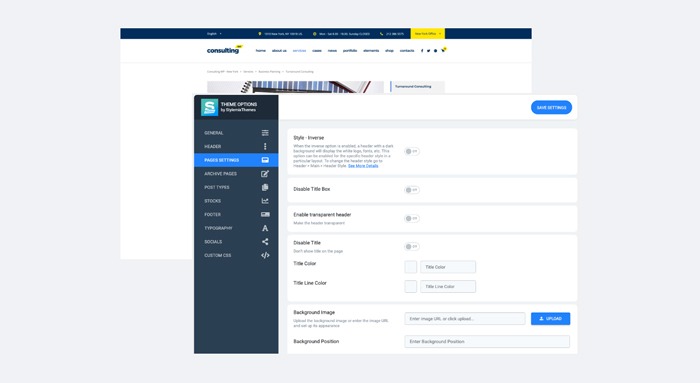Expand the New York Office dropdown
Viewport: 700px width, 383px height.
coord(428,33)
